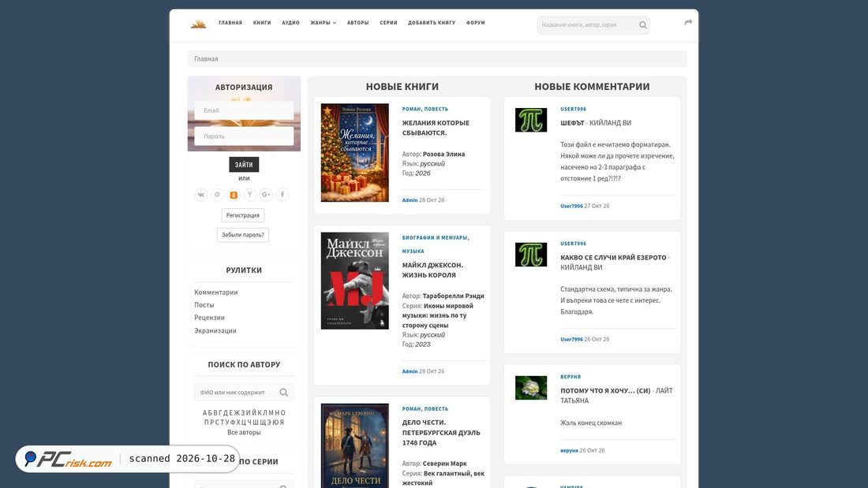Screen dimensions: 868x488
Task: Click the site logo icon in header
Action: pos(198,24)
